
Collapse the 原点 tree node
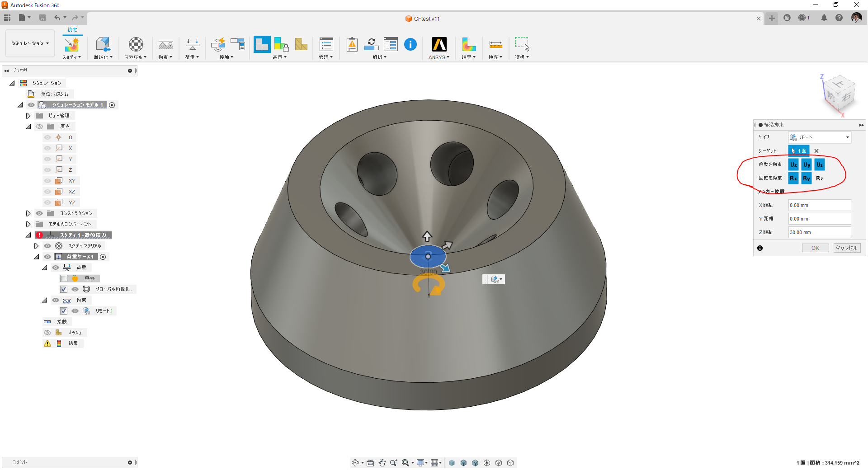(28, 127)
